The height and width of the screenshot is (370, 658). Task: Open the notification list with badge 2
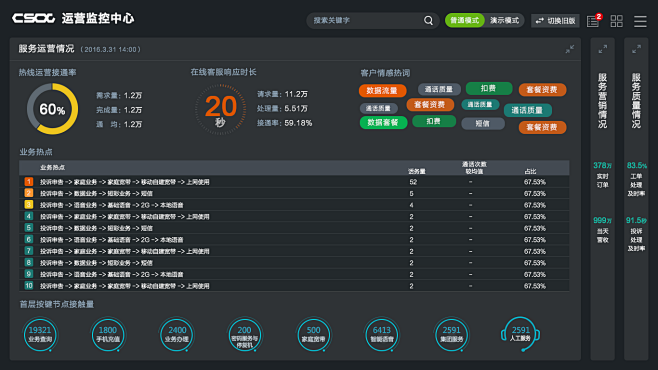point(594,21)
